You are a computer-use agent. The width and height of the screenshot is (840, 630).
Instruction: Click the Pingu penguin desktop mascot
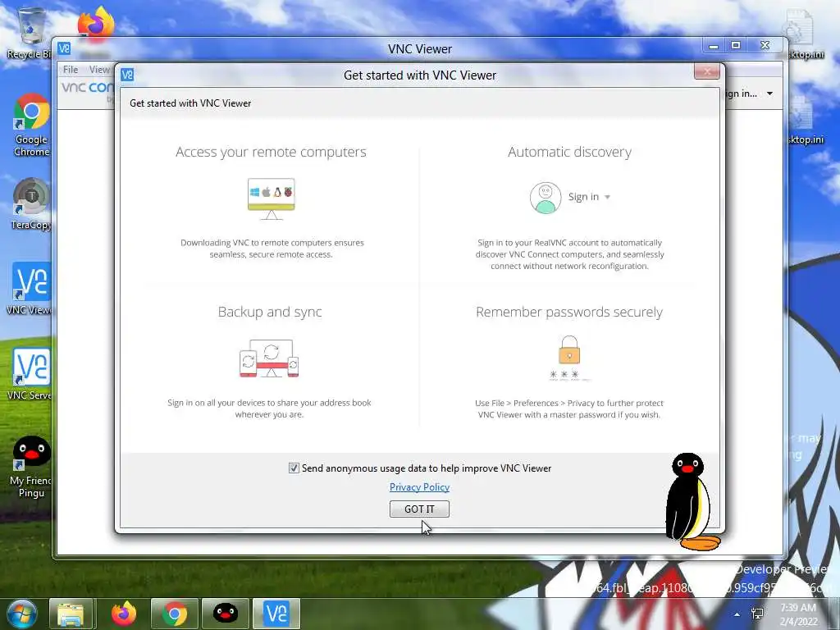(x=692, y=502)
